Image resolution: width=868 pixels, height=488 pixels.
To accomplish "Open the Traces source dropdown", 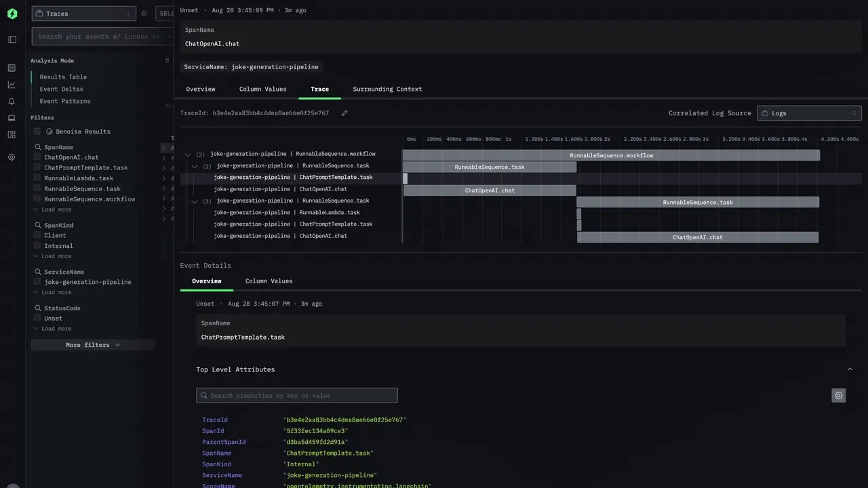I will [x=83, y=14].
